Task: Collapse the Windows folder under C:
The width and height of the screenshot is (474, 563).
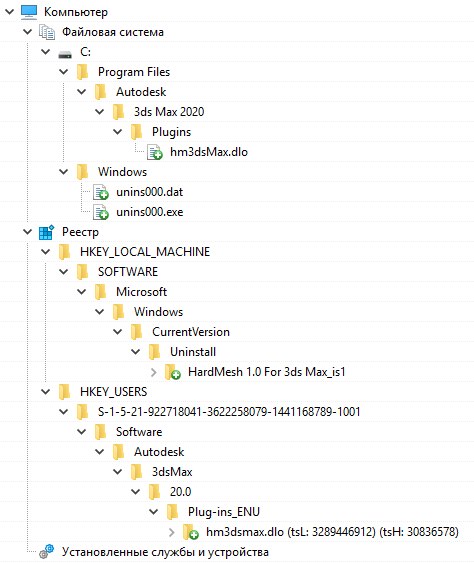Action: click(x=64, y=172)
